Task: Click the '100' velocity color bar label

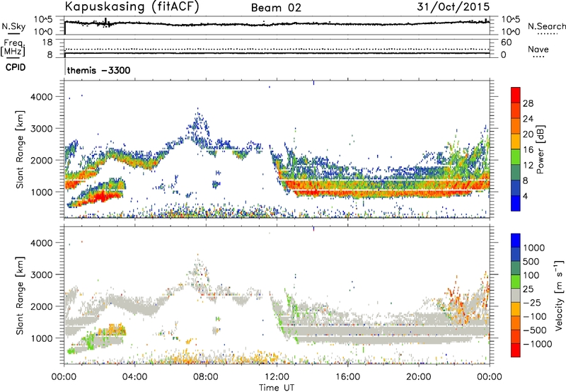Action: (x=531, y=275)
